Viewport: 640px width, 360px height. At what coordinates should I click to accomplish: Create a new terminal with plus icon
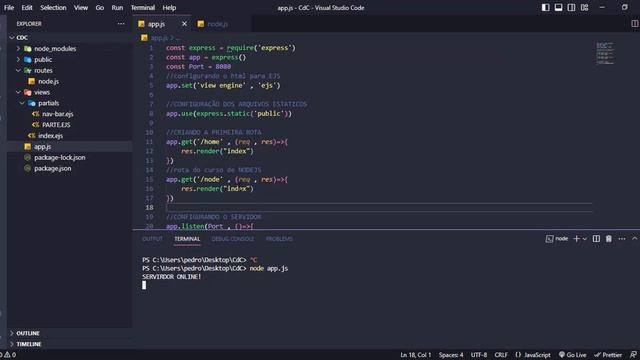click(576, 239)
